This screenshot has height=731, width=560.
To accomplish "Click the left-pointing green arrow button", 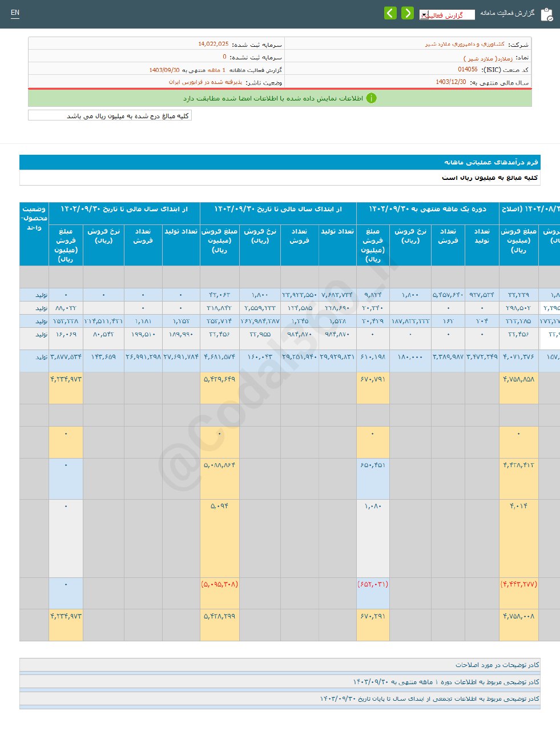I will [390, 13].
